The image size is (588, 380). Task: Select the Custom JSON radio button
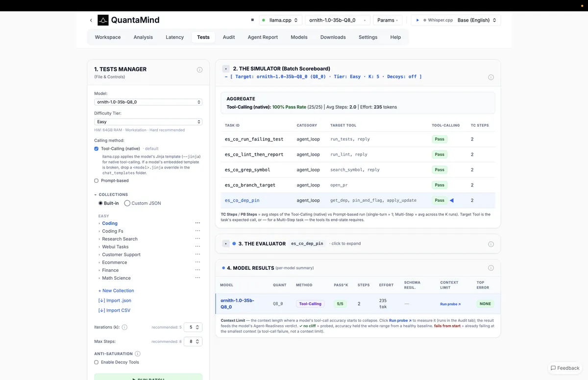point(127,203)
